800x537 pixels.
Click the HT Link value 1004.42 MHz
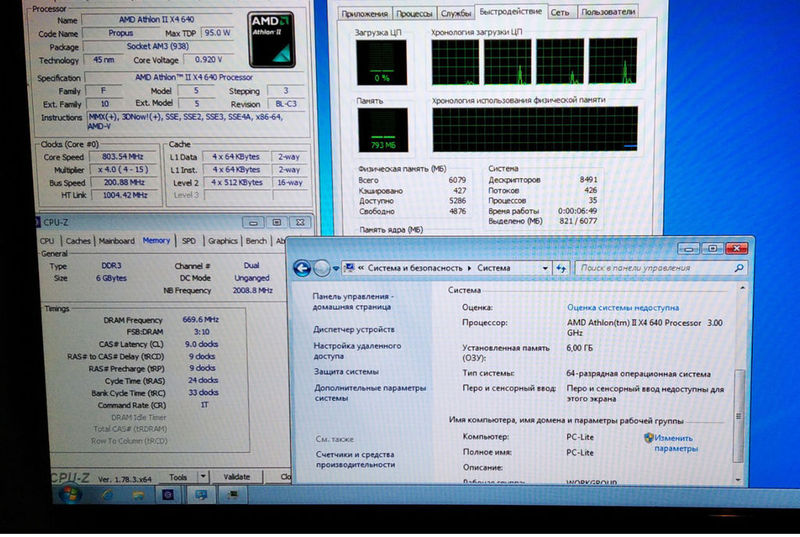tap(125, 195)
